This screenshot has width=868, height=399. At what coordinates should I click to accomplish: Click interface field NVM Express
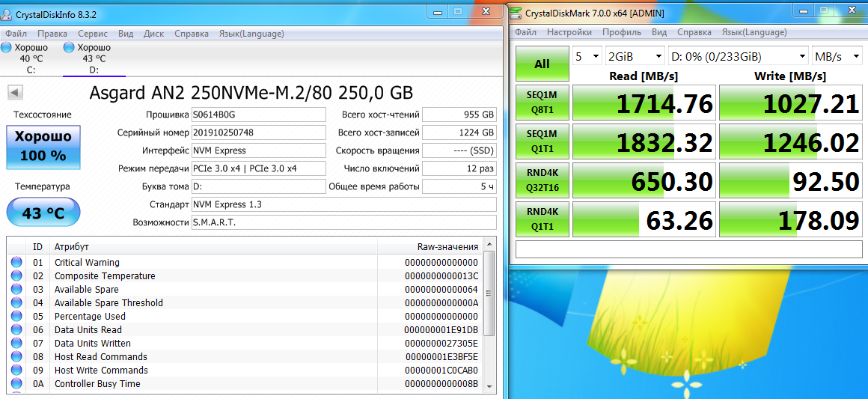[x=258, y=150]
